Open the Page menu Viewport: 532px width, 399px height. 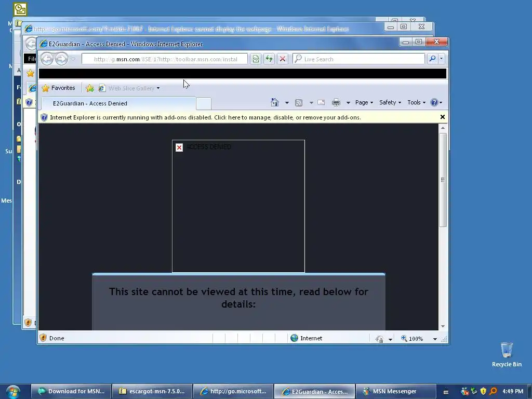click(x=364, y=102)
